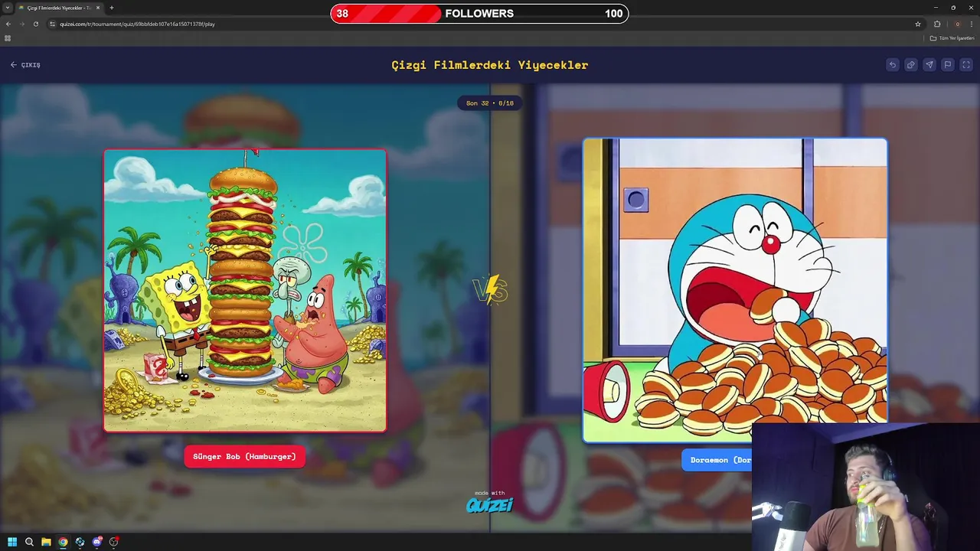The height and width of the screenshot is (551, 980).
Task: Open OBS Studio from the taskbar
Action: point(113,542)
